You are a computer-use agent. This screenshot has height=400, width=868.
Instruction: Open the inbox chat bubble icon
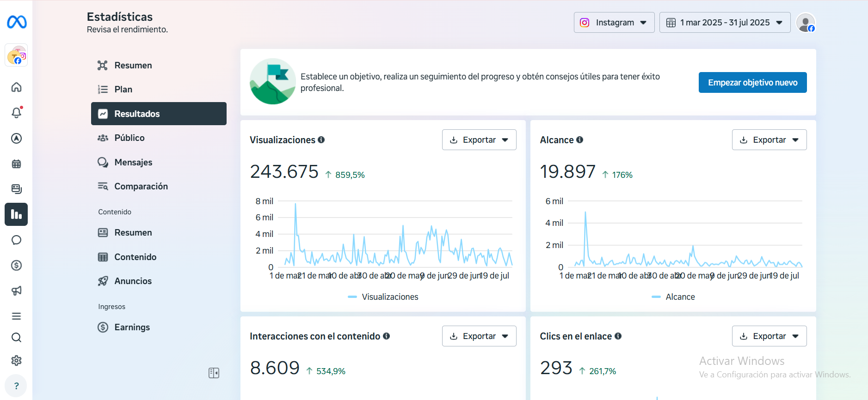16,240
